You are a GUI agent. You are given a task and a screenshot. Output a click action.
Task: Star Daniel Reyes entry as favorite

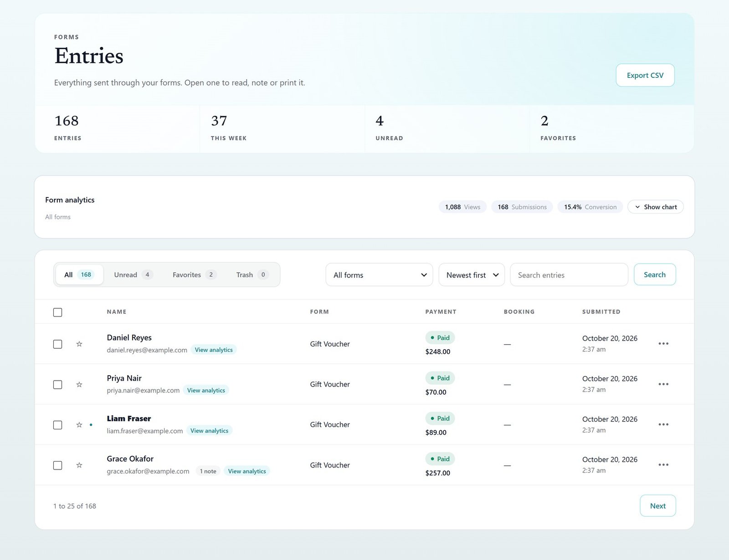(79, 344)
